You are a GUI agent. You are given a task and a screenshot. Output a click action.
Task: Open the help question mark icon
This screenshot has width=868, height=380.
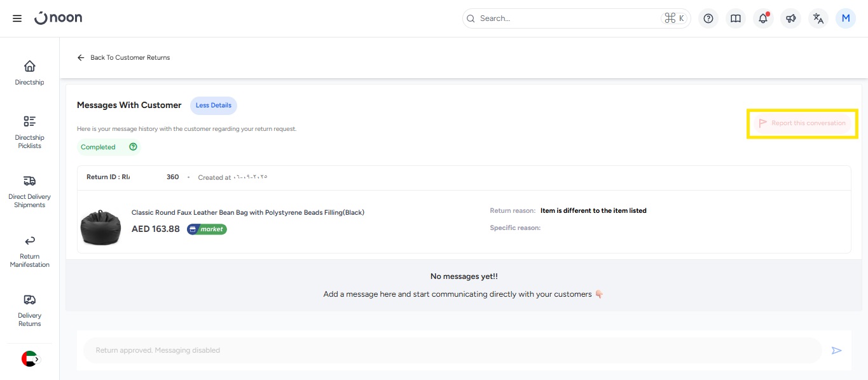[708, 18]
